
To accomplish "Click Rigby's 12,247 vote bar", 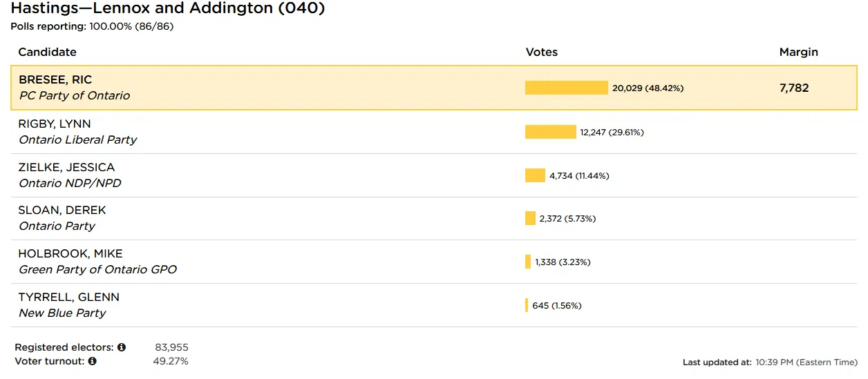I will point(550,132).
